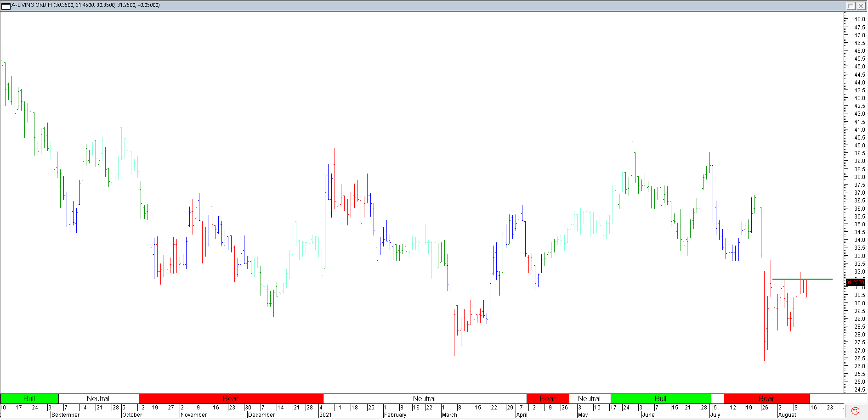Click the Bear ribbon over July and August
Viewport: 868px width, 420px height.
point(766,398)
